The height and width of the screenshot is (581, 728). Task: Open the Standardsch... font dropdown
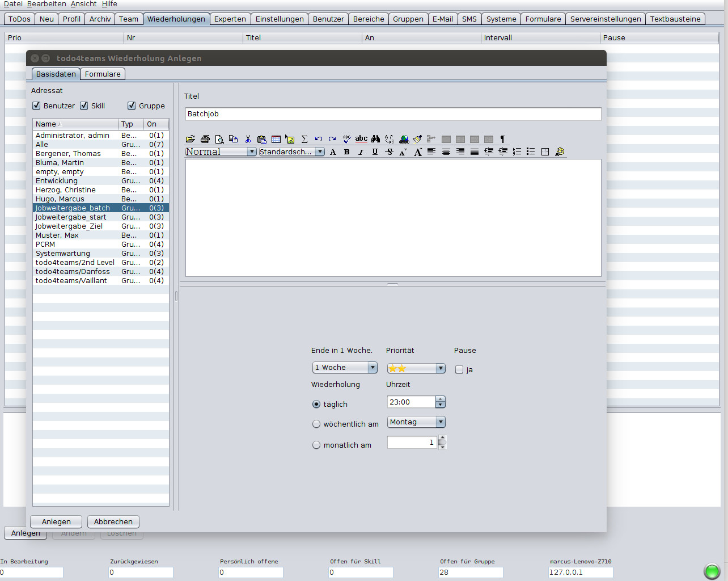(291, 151)
